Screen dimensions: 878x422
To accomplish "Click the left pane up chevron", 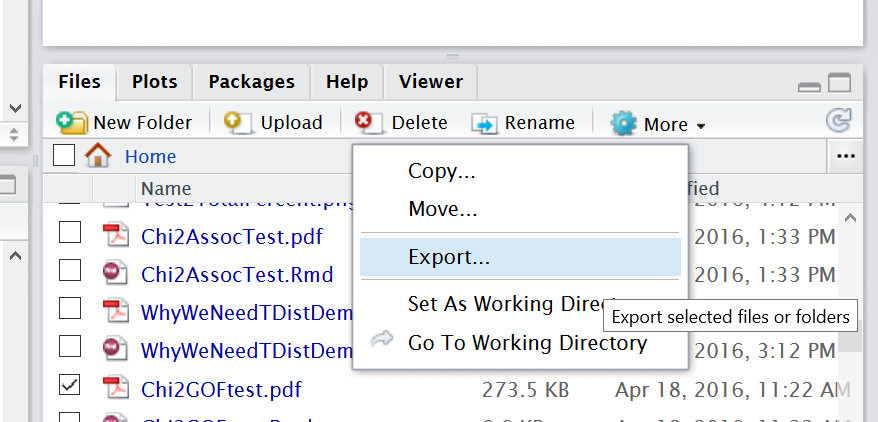I will point(15,256).
